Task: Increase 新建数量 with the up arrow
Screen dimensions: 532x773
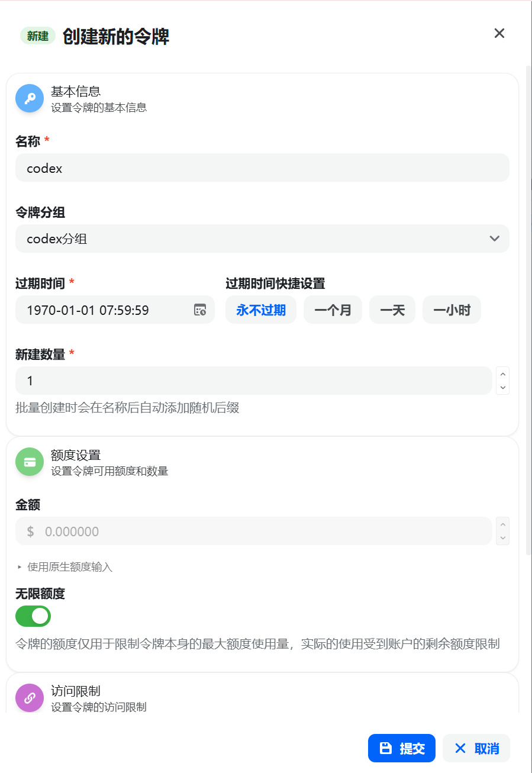Action: point(503,374)
